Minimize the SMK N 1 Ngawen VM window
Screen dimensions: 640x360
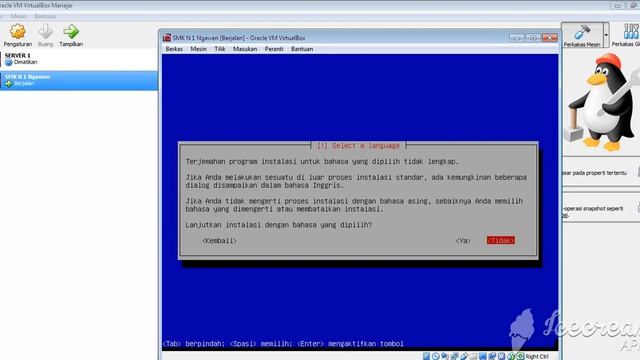click(517, 38)
